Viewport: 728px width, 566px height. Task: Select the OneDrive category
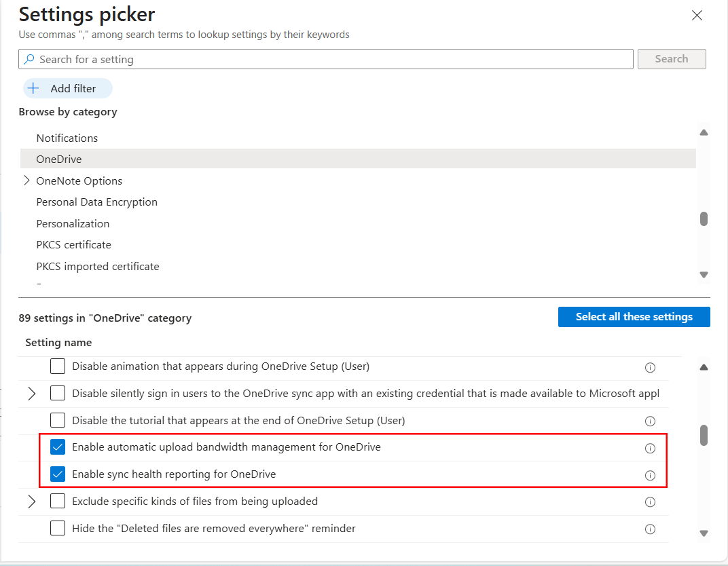[358, 159]
